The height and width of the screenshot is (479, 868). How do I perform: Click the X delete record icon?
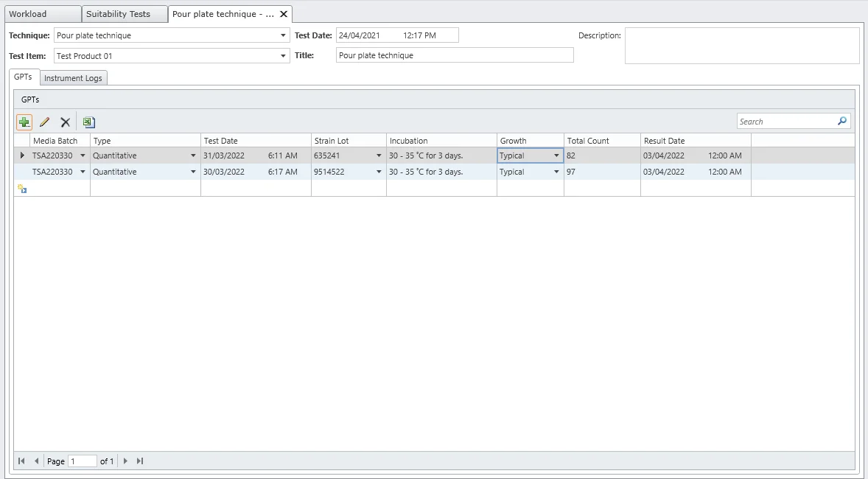point(65,122)
